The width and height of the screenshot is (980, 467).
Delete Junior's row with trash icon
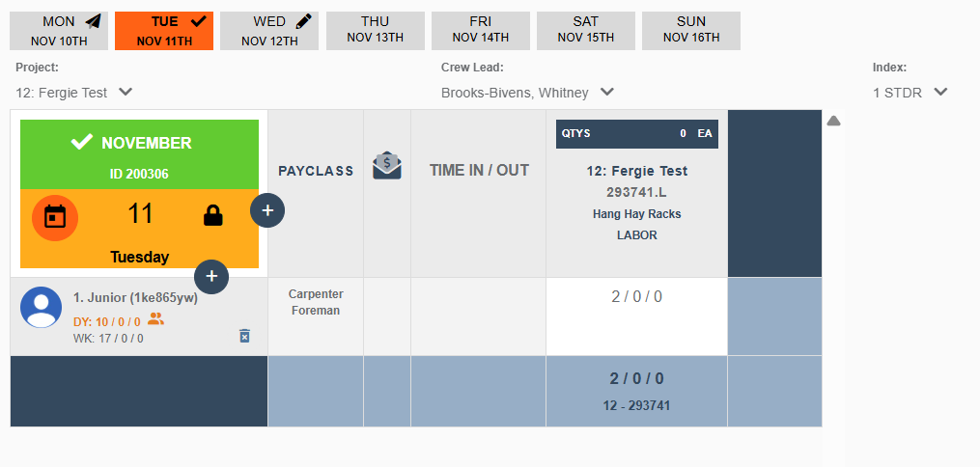244,336
